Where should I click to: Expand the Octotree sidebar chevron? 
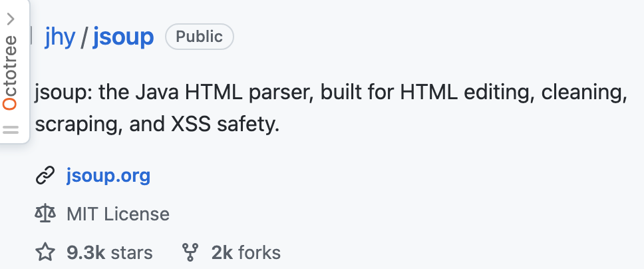coord(11,20)
